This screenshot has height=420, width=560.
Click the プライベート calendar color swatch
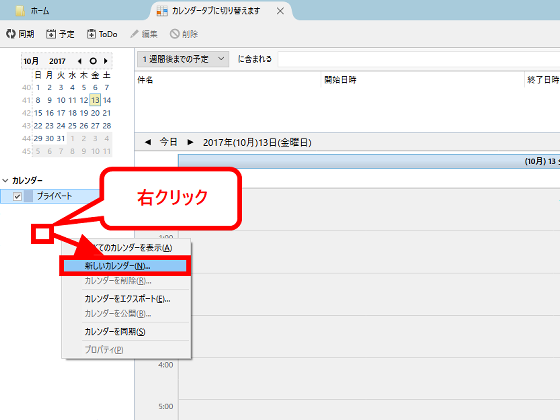[x=28, y=196]
